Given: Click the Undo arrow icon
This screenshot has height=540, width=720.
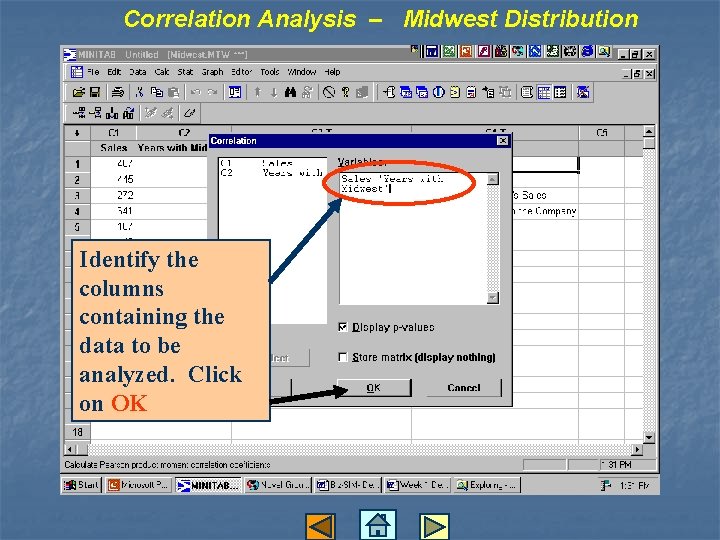Looking at the screenshot, I should coord(196,92).
